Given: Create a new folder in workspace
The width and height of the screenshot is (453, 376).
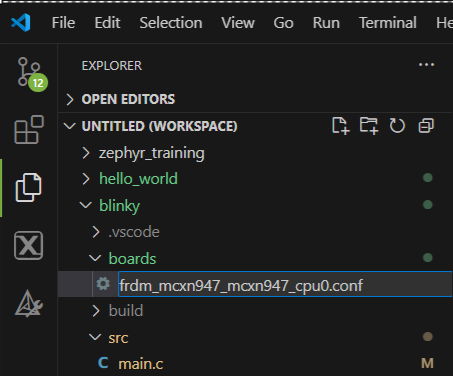Looking at the screenshot, I should tap(369, 126).
